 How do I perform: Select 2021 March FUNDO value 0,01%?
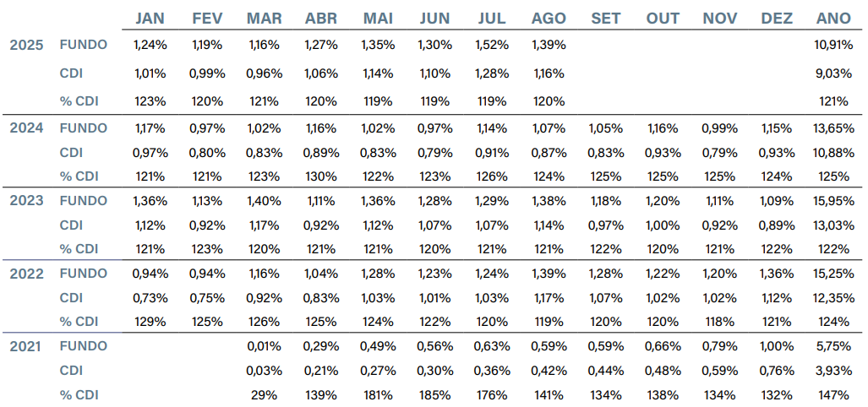point(264,346)
